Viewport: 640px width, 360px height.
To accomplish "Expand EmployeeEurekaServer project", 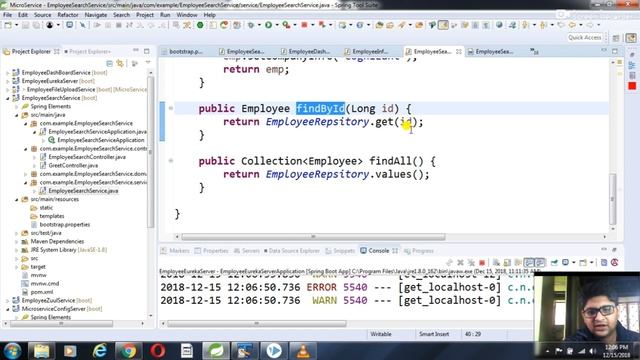I will 7,81.
